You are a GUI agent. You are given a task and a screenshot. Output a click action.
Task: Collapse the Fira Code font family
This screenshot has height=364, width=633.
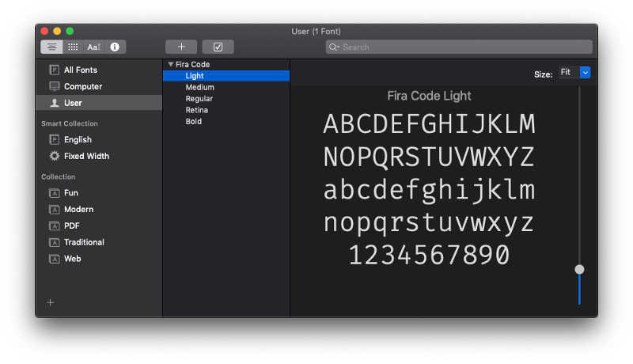pos(170,64)
